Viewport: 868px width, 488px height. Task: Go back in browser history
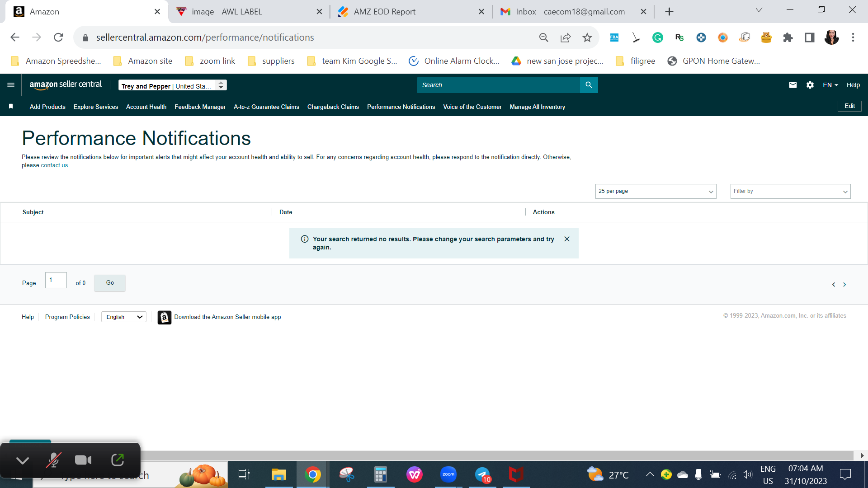tap(15, 38)
